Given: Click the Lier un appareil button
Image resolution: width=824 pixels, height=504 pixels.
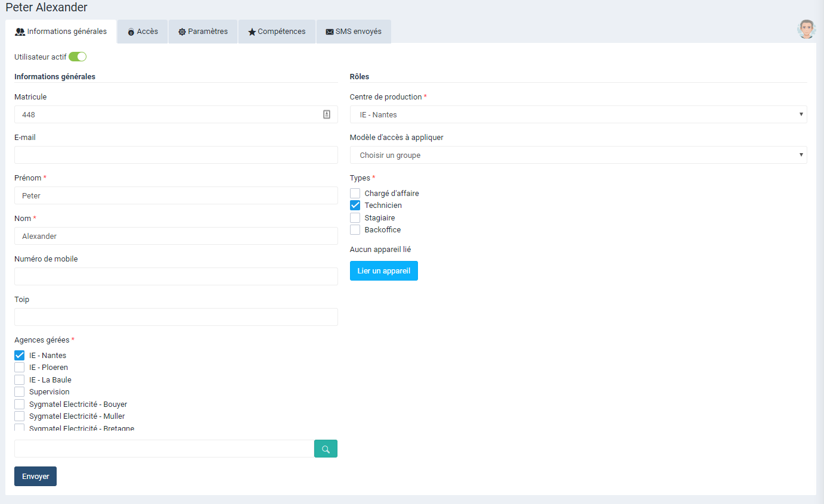Looking at the screenshot, I should tap(383, 270).
